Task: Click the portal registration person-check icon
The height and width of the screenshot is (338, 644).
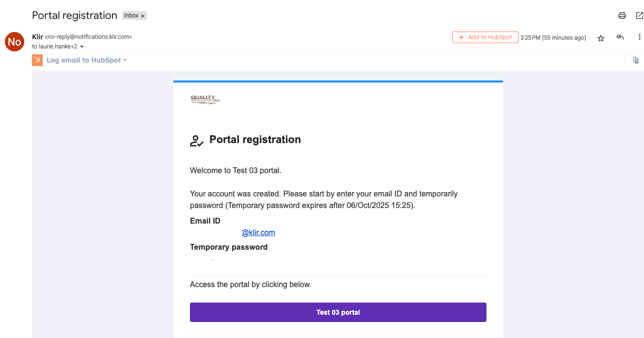Action: pos(196,141)
